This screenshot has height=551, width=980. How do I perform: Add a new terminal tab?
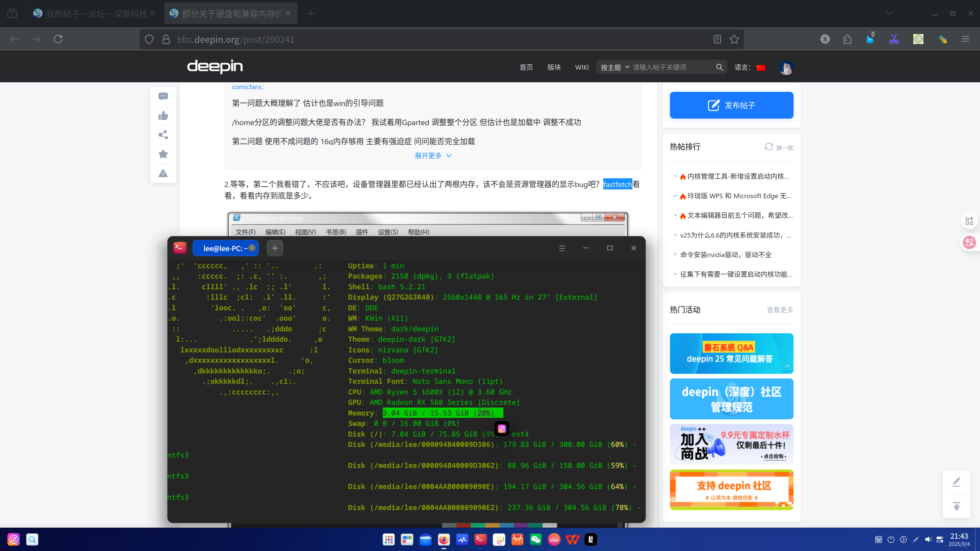click(275, 248)
